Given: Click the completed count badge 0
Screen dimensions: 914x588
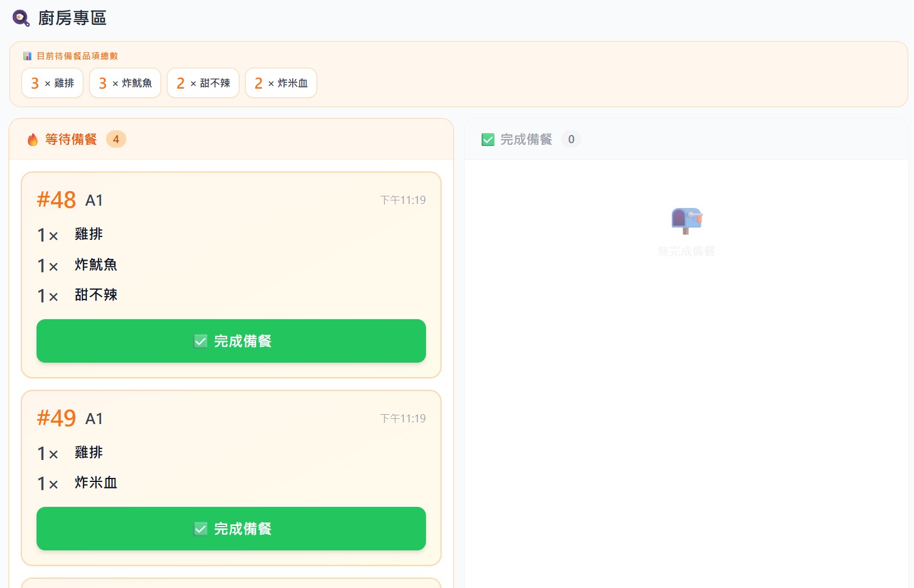Looking at the screenshot, I should pos(571,140).
